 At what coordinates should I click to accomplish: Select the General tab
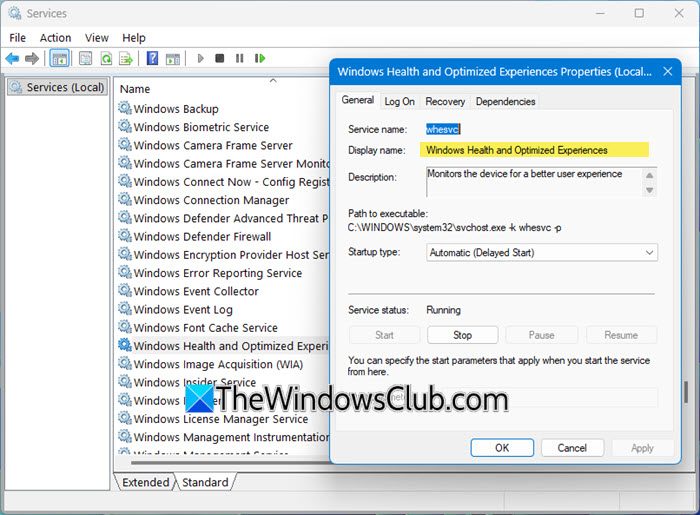pos(358,100)
